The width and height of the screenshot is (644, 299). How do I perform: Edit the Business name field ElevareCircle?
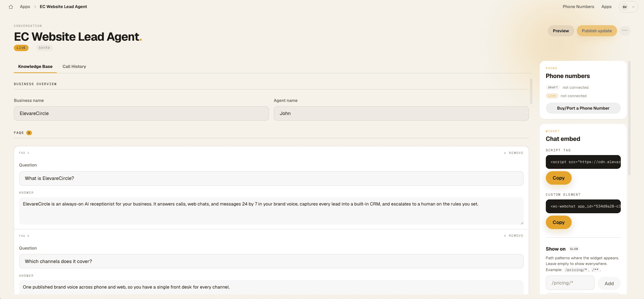(x=141, y=113)
